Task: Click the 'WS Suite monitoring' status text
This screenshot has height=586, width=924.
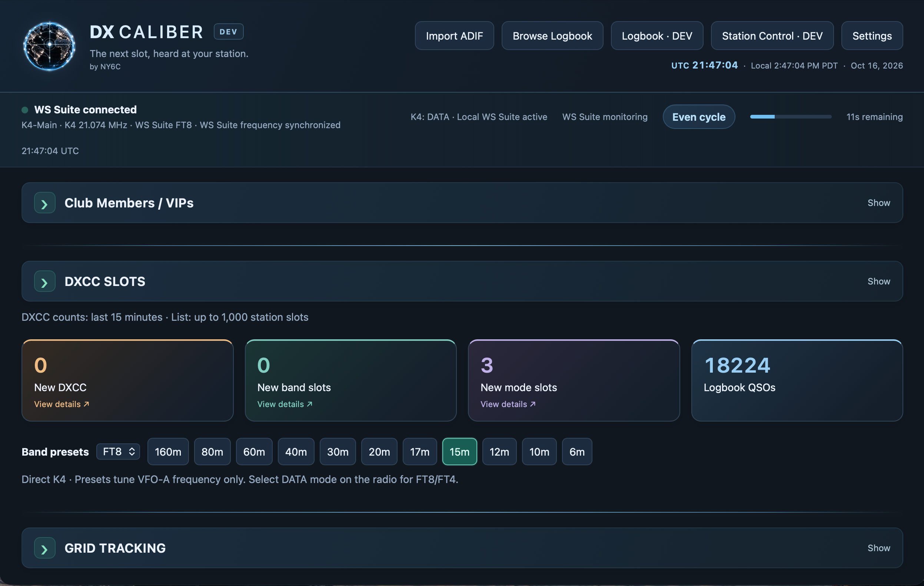Action: tap(605, 117)
